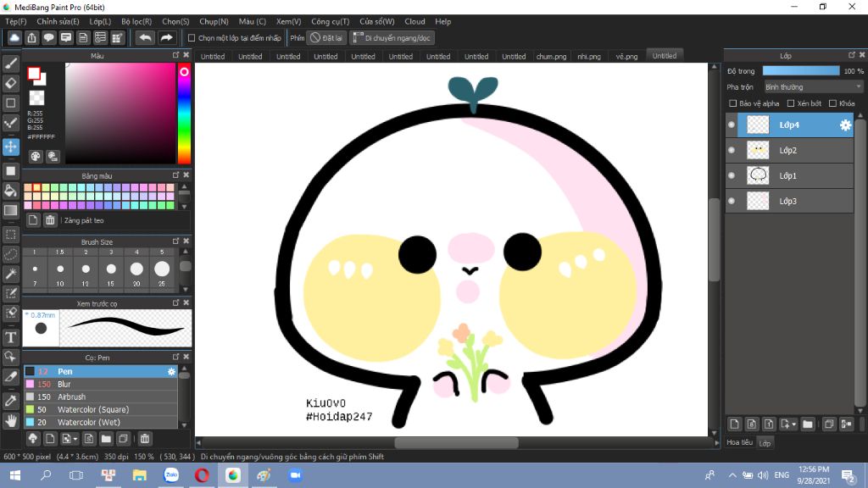The height and width of the screenshot is (488, 868).
Task: Select the Eraser tool in left toolbar
Action: pos(11,83)
